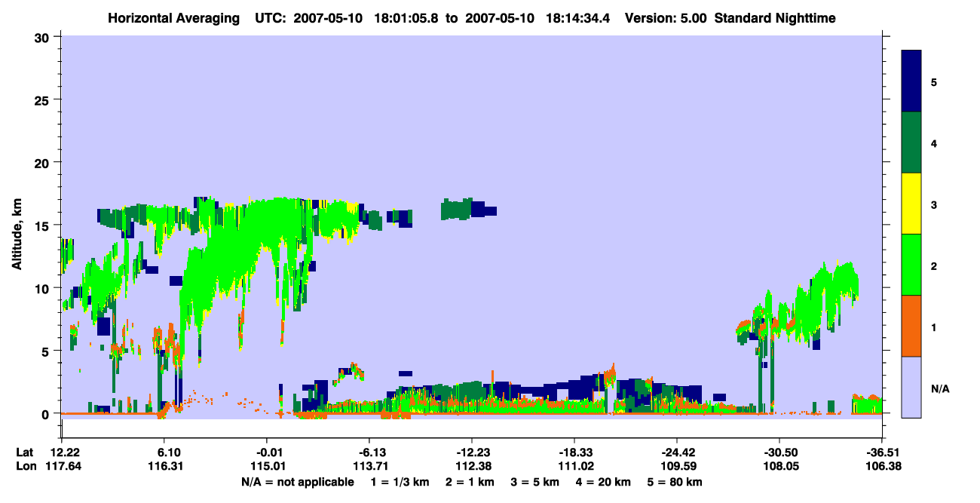Click the dark green colorbar segment labeled 4

point(911,143)
